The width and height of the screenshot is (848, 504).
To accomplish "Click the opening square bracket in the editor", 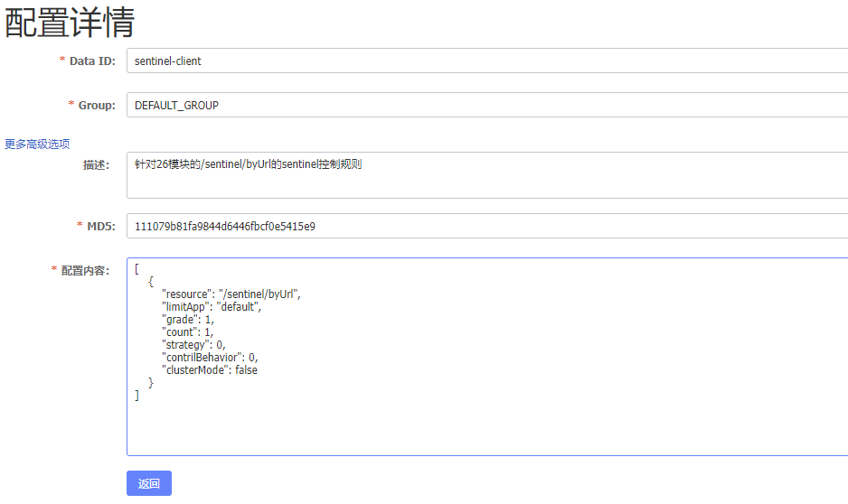I will [x=137, y=269].
